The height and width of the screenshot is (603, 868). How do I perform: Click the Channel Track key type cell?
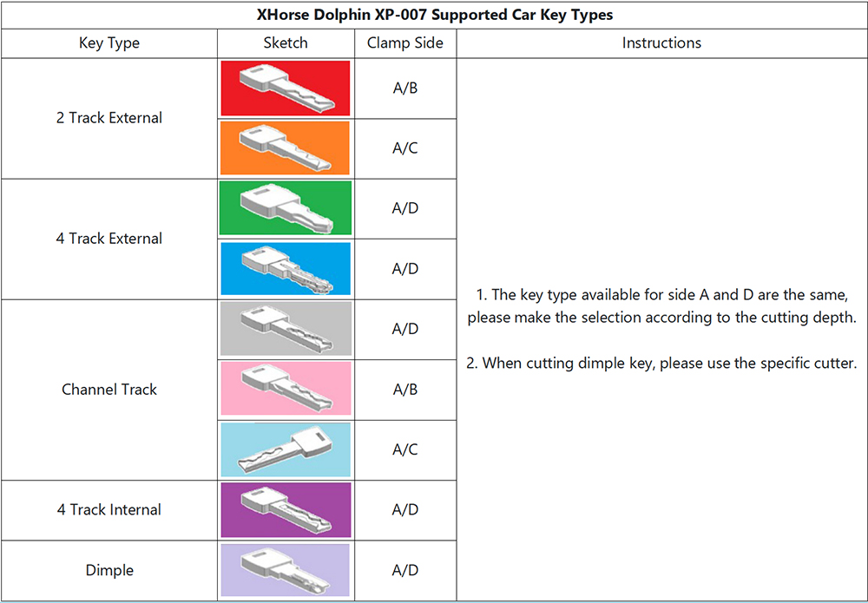pos(109,390)
